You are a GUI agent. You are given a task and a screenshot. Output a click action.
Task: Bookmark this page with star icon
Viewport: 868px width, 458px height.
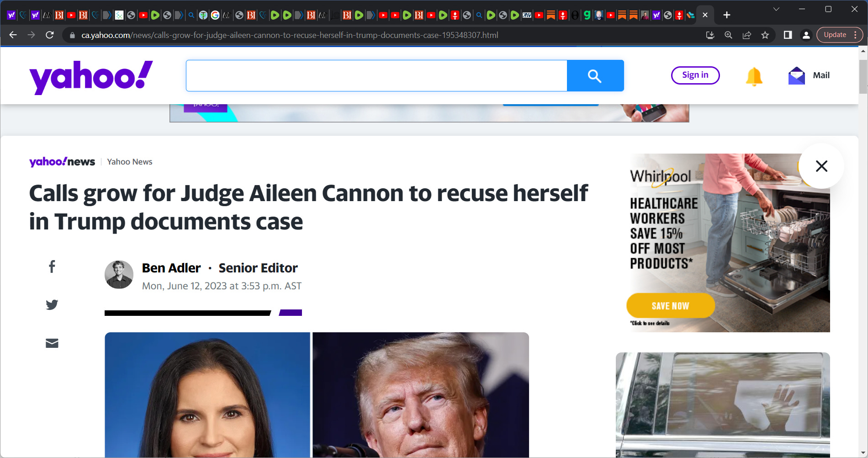click(x=765, y=35)
